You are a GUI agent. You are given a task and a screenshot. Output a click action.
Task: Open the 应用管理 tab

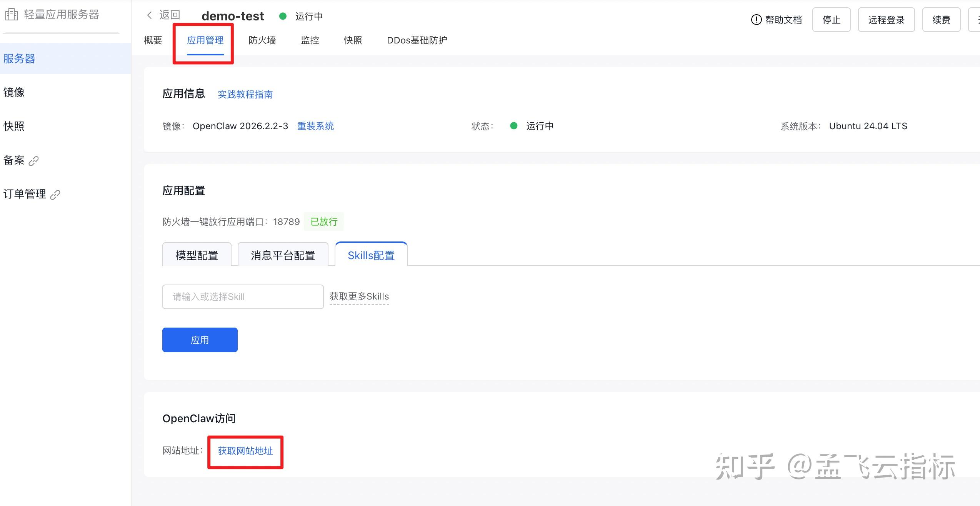tap(205, 40)
